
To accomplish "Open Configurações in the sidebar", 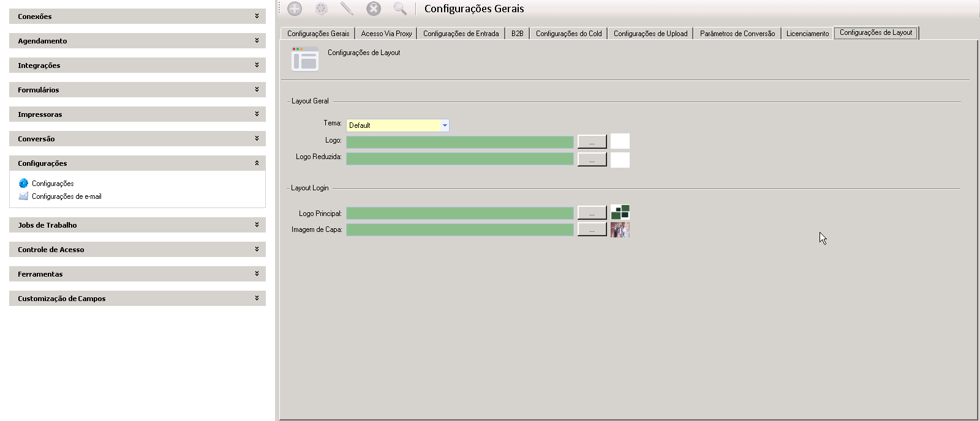I will (x=53, y=184).
